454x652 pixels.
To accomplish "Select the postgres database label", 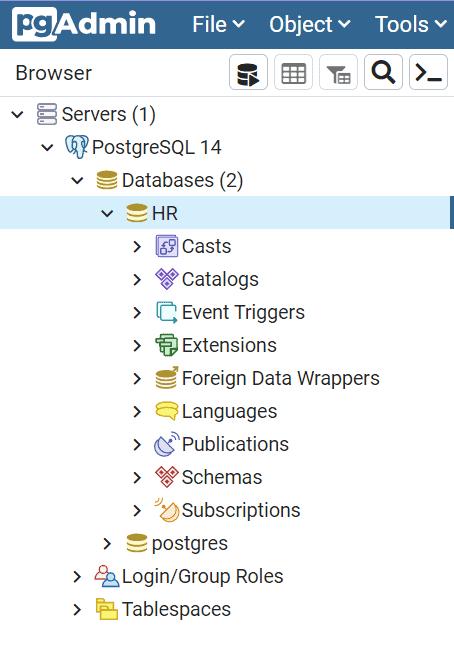I will (190, 543).
